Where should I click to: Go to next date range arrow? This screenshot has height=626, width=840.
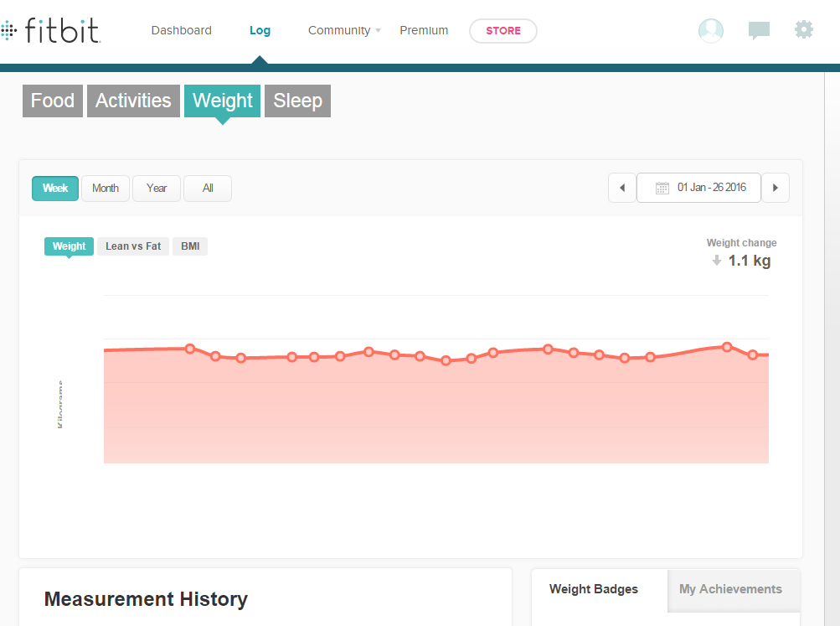click(776, 188)
